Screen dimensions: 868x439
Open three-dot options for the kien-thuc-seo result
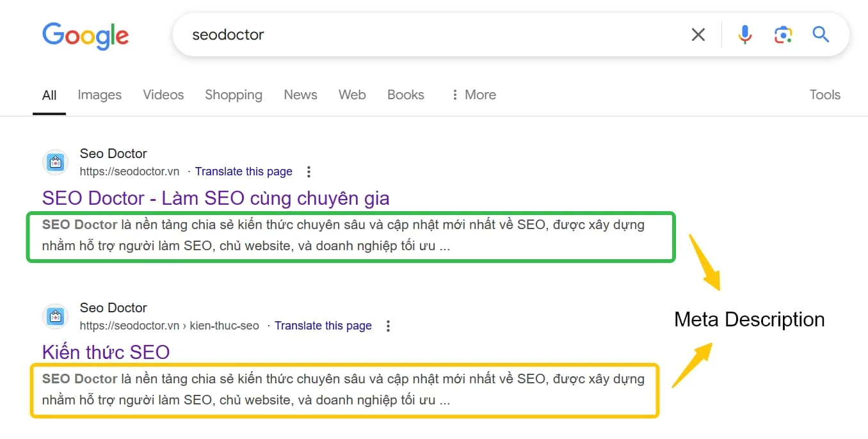tap(388, 326)
